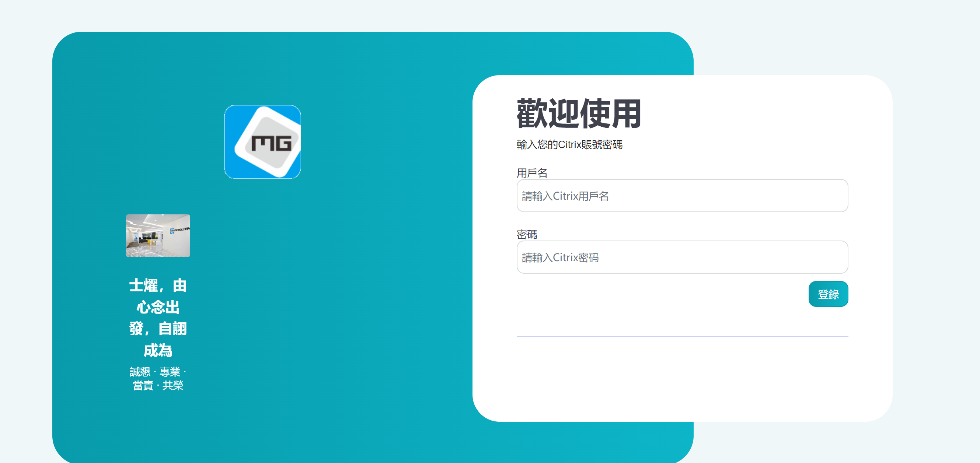980x463 pixels.
Task: Click the 密碼 field label
Action: pyautogui.click(x=527, y=234)
